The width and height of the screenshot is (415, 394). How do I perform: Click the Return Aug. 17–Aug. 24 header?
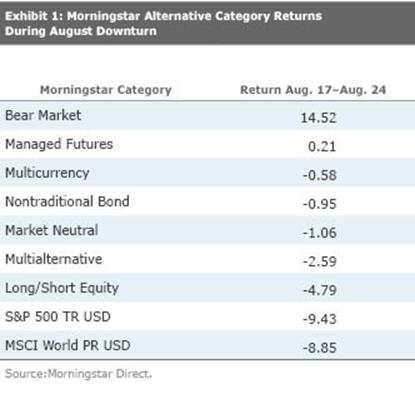(313, 90)
